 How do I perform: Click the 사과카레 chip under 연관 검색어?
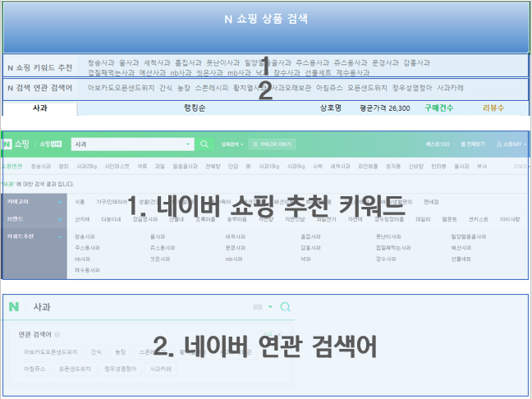pyautogui.click(x=160, y=369)
